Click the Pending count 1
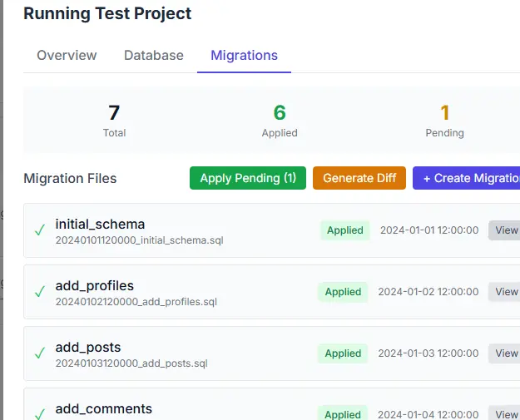This screenshot has height=420, width=520. point(445,113)
